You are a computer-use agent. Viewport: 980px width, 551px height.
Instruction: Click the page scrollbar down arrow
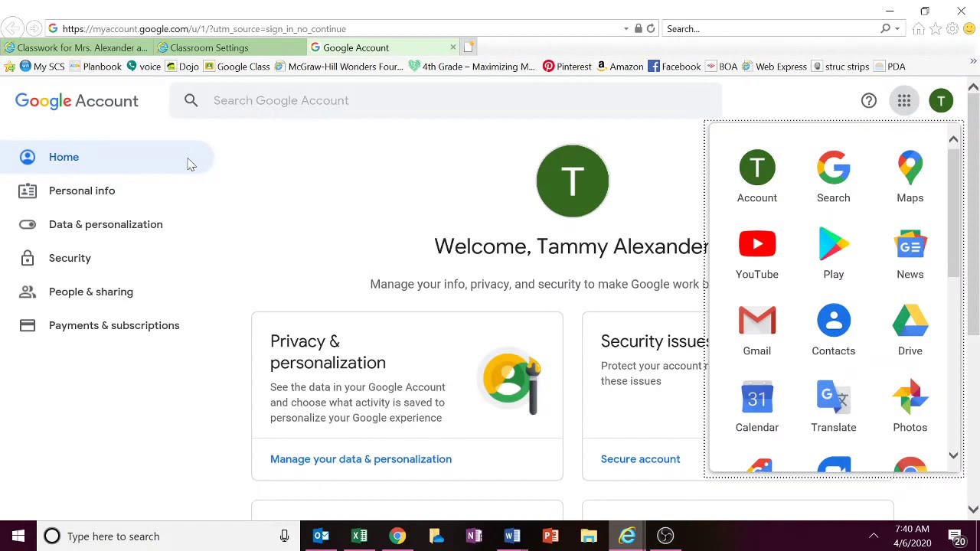click(973, 509)
